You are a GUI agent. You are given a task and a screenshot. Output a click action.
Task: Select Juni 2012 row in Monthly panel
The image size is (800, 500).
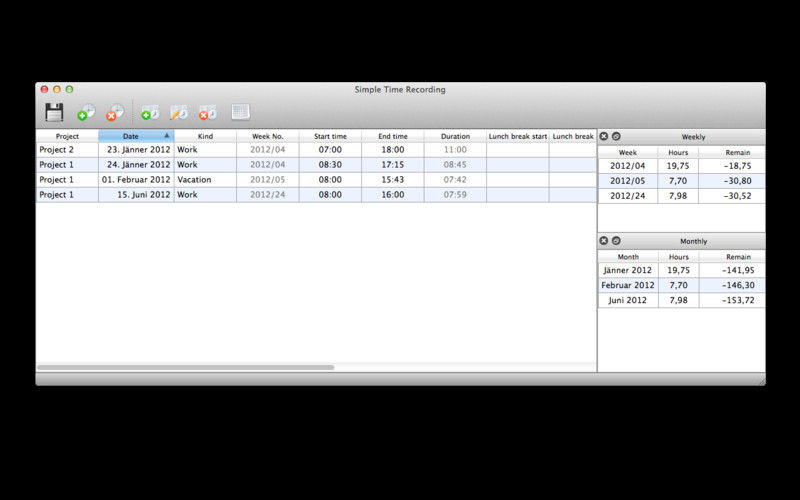point(681,300)
